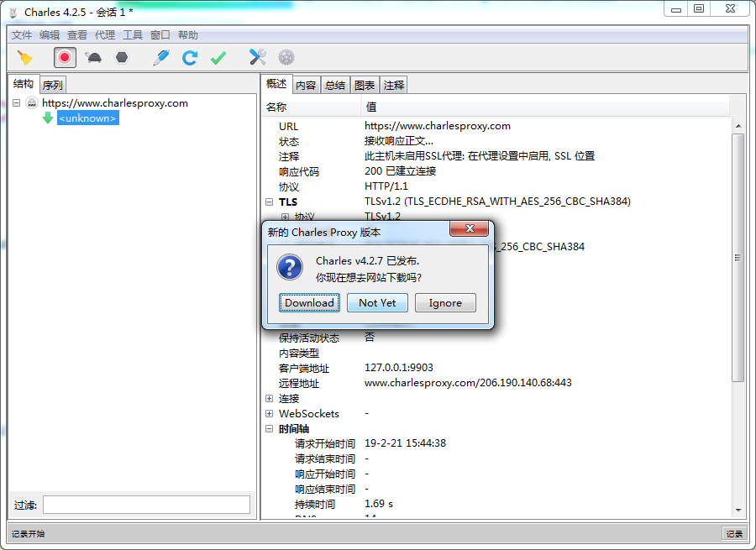Viewport: 756px width, 550px height.
Task: Open the settings gear icon
Action: coord(286,57)
